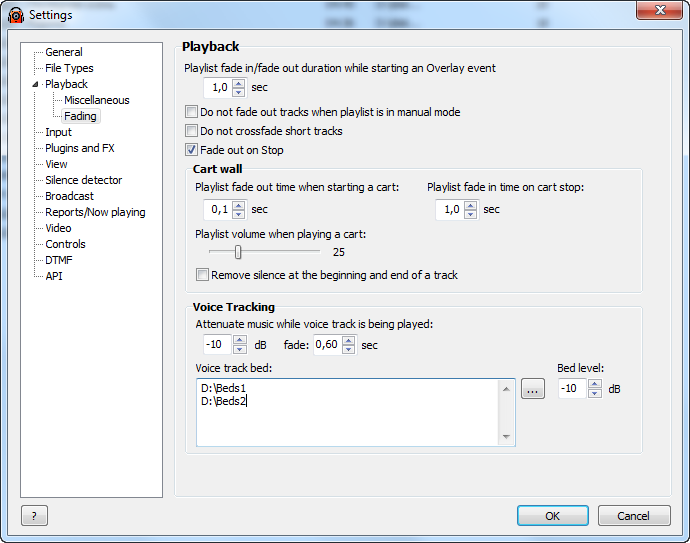The height and width of the screenshot is (543, 690).
Task: Click the RadioBOSS app icon in title bar
Action: tap(16, 15)
